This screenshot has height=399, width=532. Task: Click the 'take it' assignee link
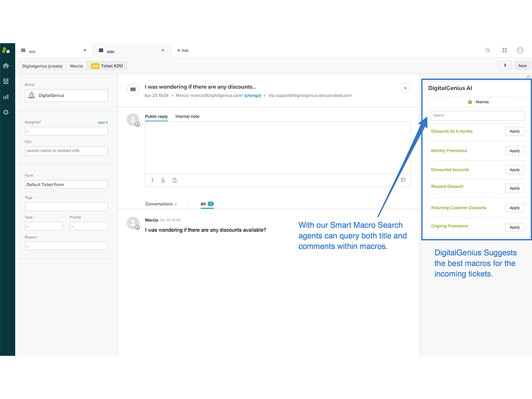103,123
